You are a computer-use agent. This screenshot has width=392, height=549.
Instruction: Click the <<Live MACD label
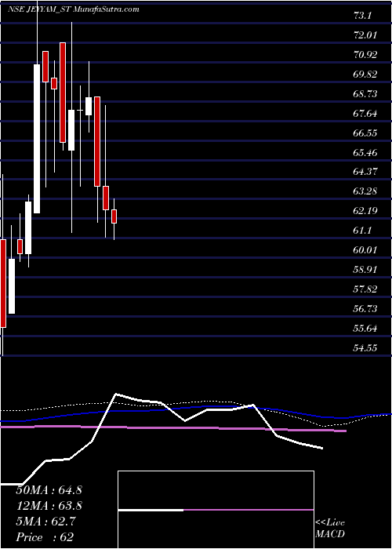tap(330, 529)
